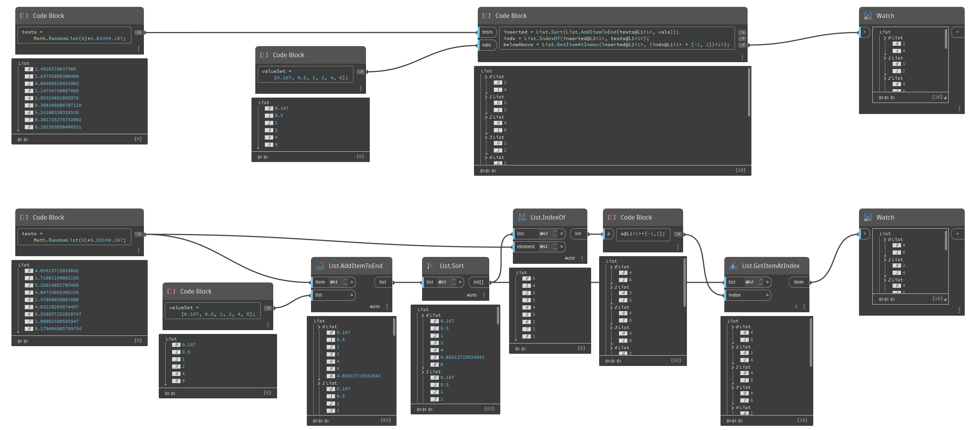This screenshot has width=980, height=430.
Task: Open options menu on List.Sort node
Action: coord(484,295)
